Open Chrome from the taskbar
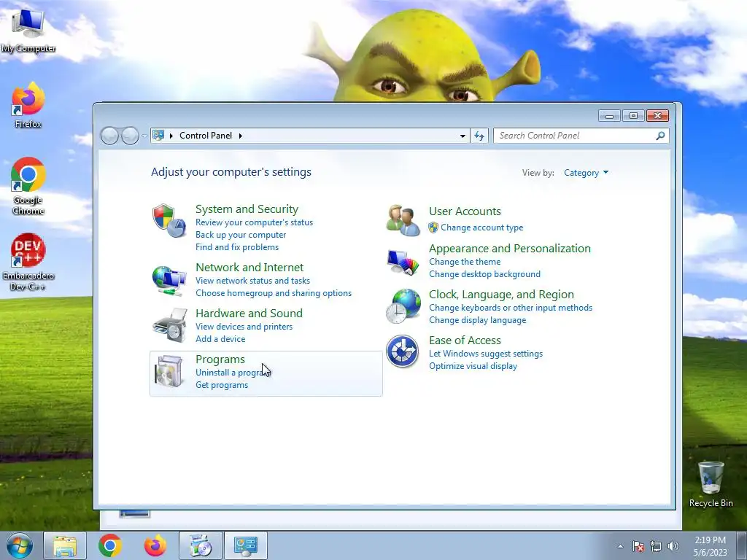The width and height of the screenshot is (747, 560). pyautogui.click(x=110, y=545)
